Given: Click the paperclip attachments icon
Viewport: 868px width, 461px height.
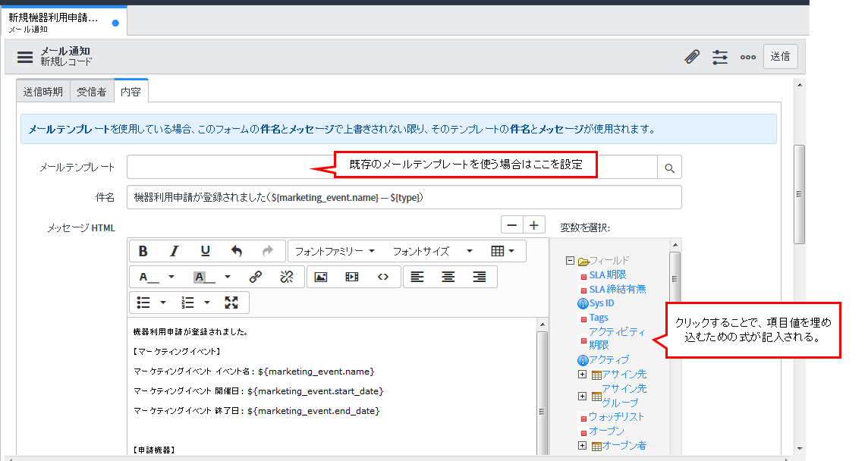Looking at the screenshot, I should (x=692, y=56).
